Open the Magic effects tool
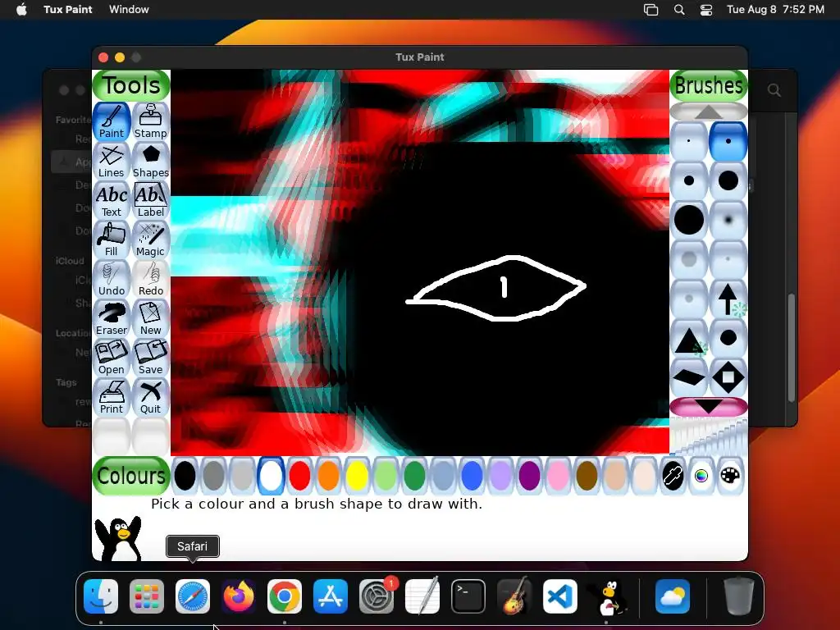 pyautogui.click(x=151, y=240)
